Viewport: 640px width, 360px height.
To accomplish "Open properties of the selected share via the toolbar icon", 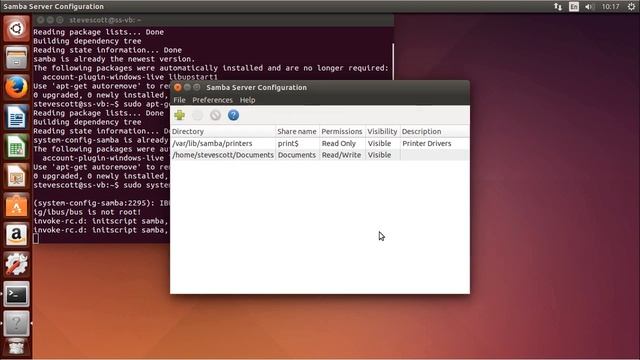I will coord(198,115).
